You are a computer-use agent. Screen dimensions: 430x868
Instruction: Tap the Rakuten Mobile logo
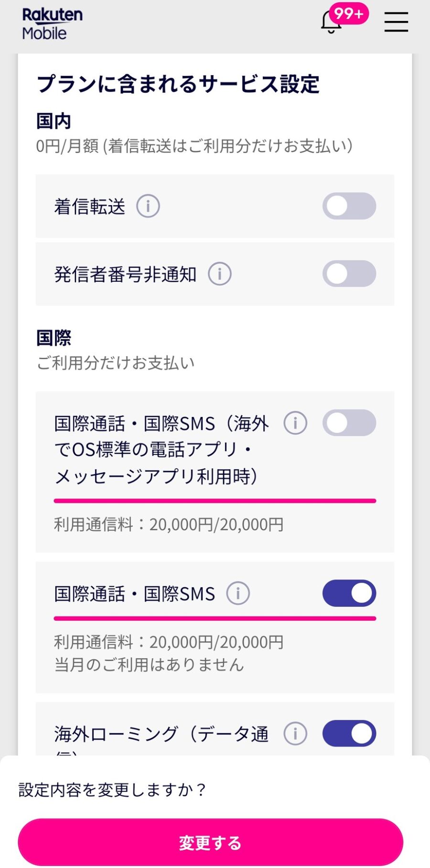coord(52,23)
